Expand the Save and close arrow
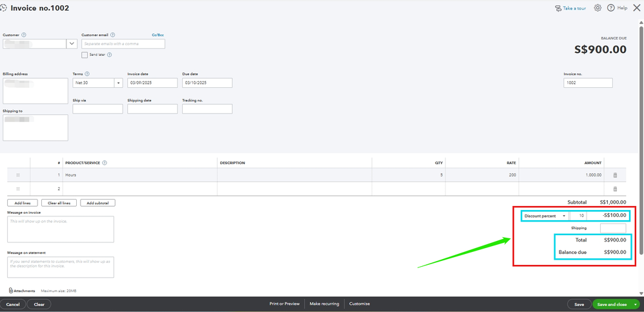 tap(635, 304)
